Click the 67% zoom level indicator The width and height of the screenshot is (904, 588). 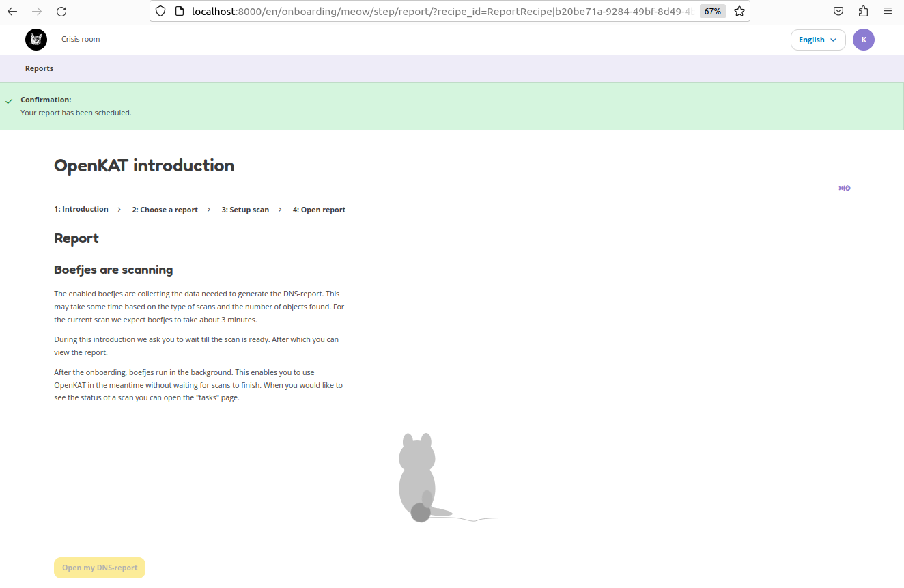point(713,11)
